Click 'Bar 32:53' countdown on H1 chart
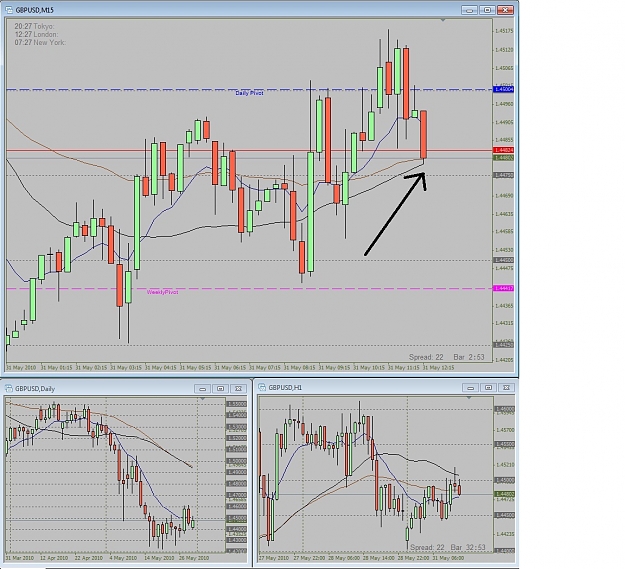This screenshot has height=569, width=625. pos(468,547)
